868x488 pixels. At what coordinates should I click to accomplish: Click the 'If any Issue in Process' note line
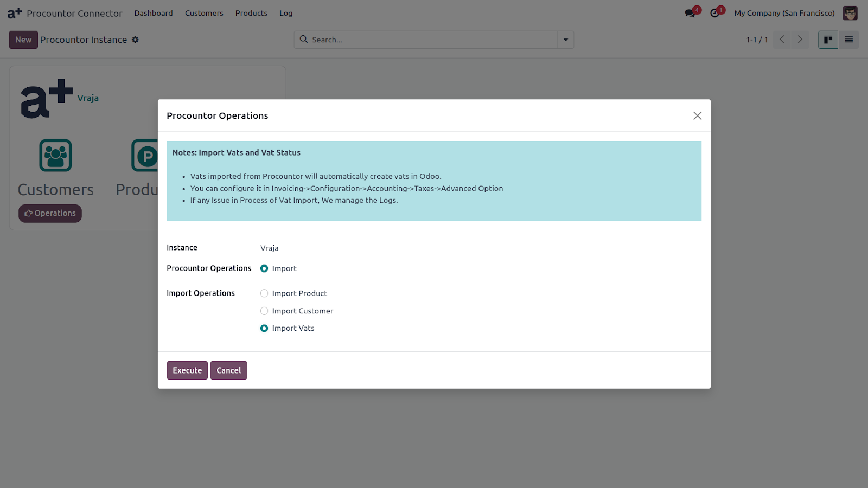coord(294,200)
